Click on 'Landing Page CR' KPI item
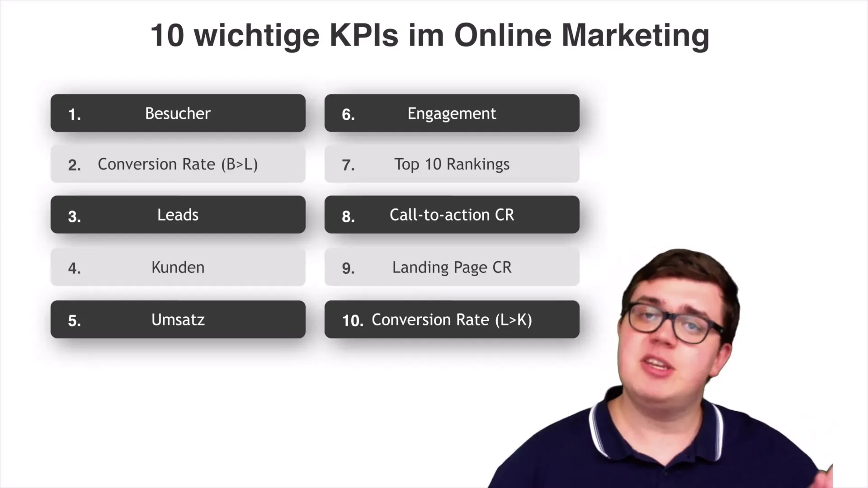This screenshot has height=488, width=868. tap(451, 267)
